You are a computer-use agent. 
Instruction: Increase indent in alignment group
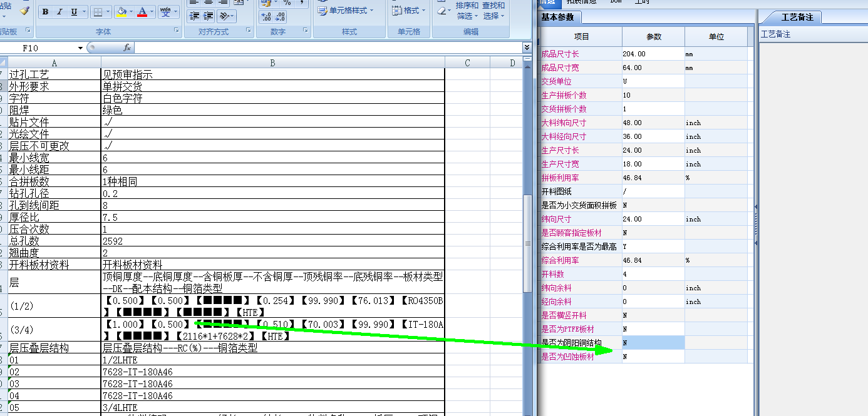(208, 16)
